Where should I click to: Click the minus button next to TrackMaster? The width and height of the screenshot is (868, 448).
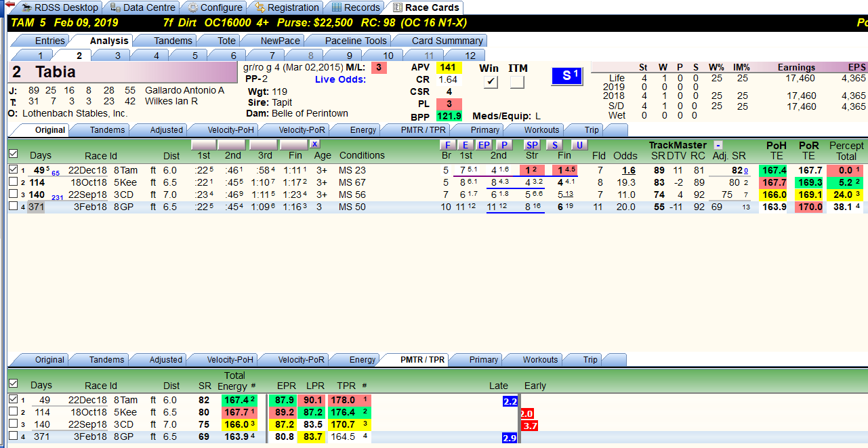pyautogui.click(x=718, y=145)
